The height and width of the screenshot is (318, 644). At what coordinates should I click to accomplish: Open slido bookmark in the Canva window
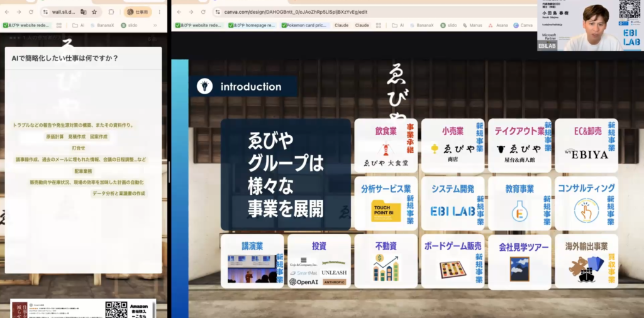tap(448, 25)
